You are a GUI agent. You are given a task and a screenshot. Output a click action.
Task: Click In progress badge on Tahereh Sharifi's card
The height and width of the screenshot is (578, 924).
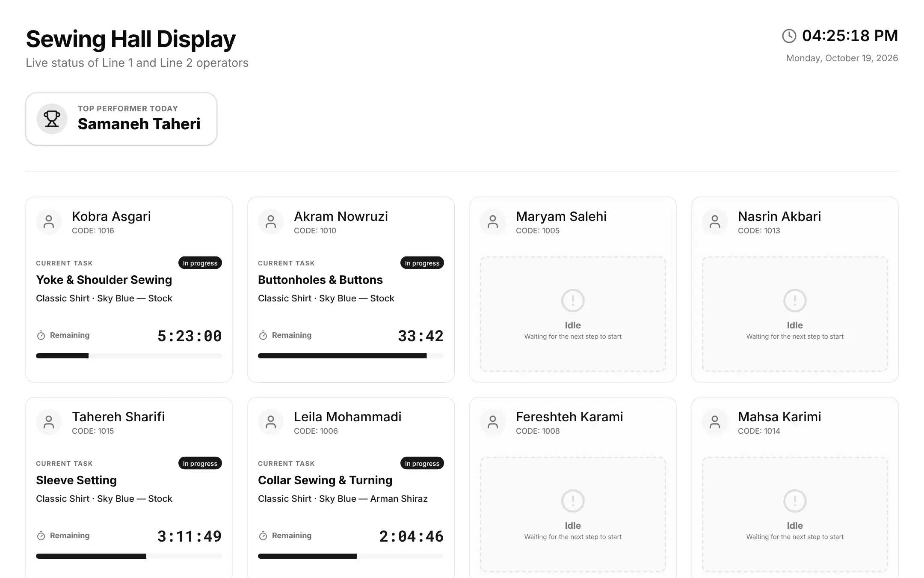click(x=200, y=463)
